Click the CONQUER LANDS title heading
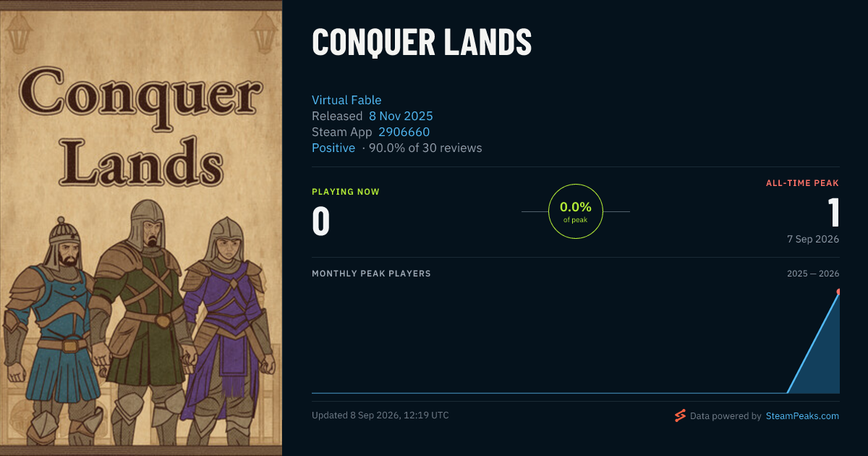 pyautogui.click(x=422, y=43)
